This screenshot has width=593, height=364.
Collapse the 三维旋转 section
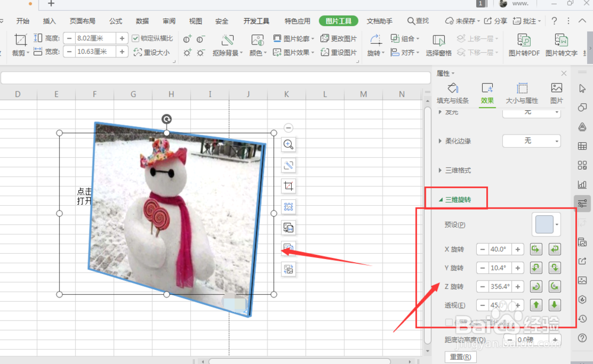[441, 200]
